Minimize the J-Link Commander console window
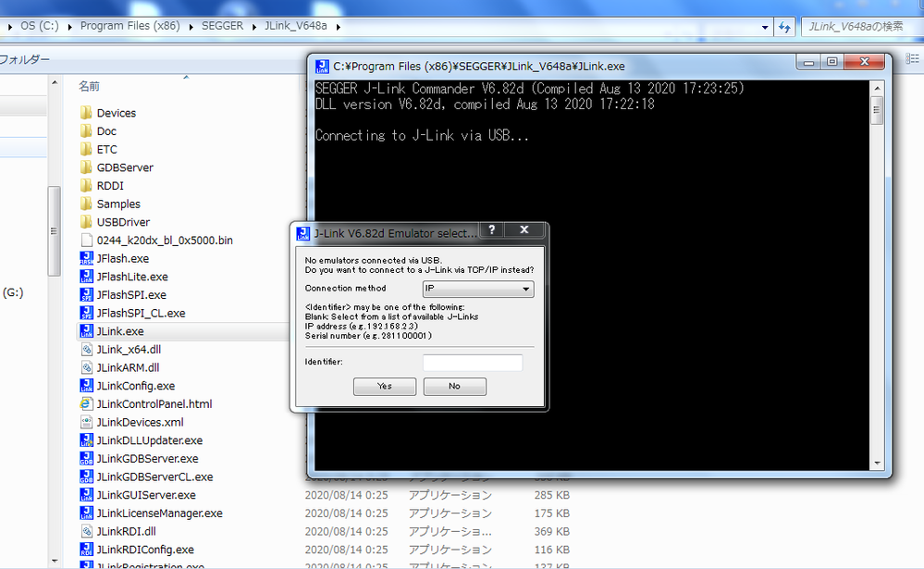The width and height of the screenshot is (924, 569). tap(808, 62)
